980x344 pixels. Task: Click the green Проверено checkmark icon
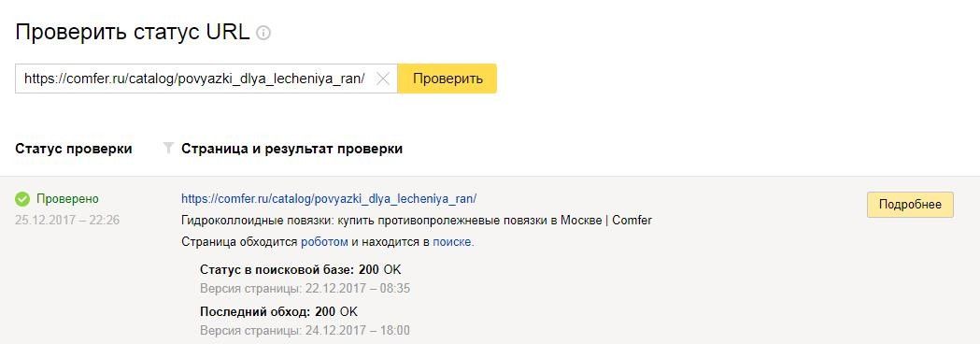pyautogui.click(x=22, y=199)
